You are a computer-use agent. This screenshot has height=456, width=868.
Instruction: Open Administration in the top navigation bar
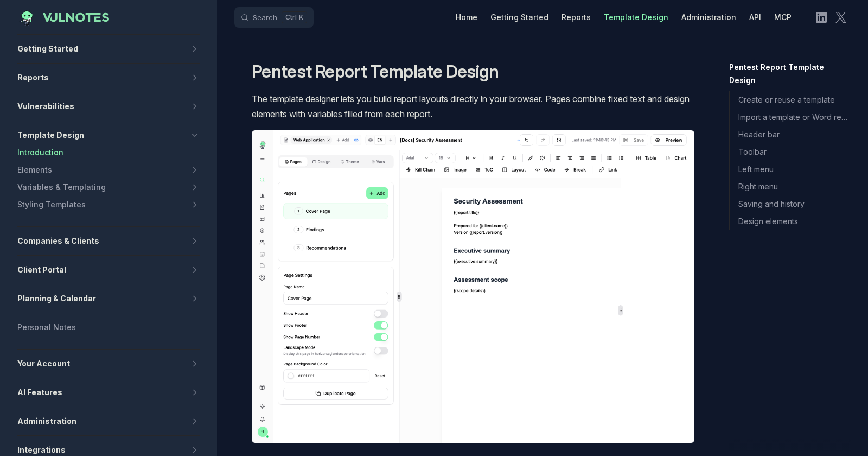click(x=709, y=17)
